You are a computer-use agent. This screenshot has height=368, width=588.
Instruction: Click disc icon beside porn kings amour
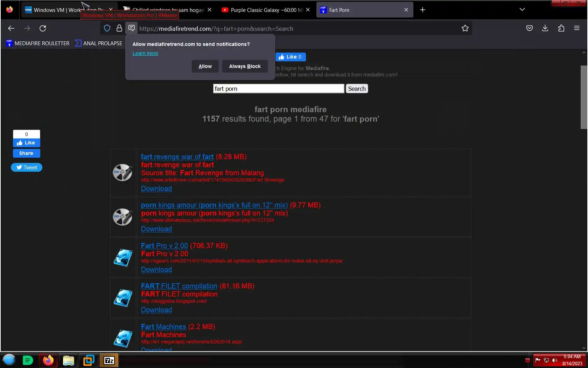pos(122,217)
